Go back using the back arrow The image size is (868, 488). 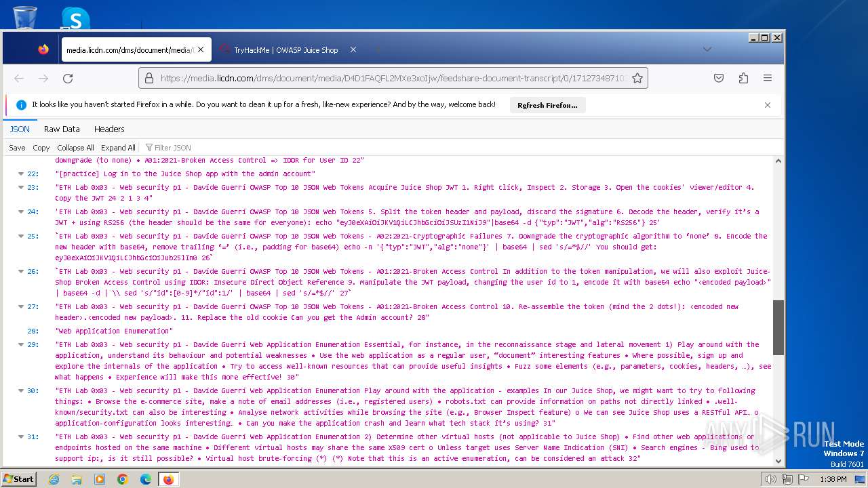point(19,79)
